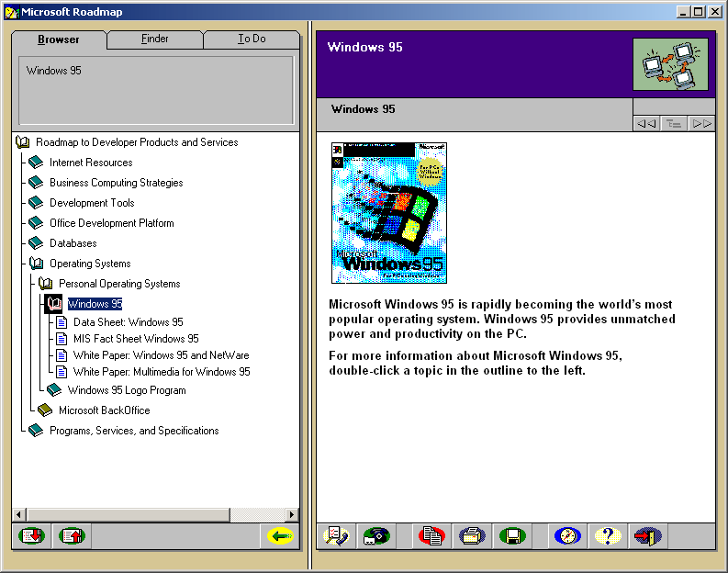Open the To Do tab

coord(252,39)
